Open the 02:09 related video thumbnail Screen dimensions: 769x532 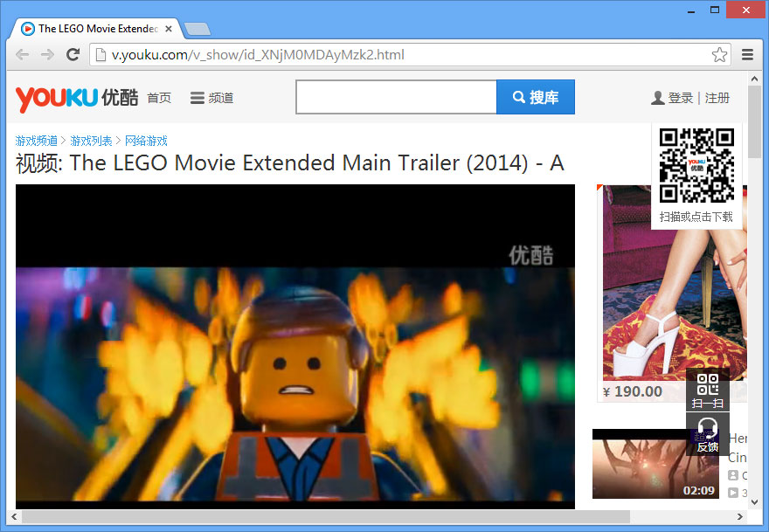(655, 464)
